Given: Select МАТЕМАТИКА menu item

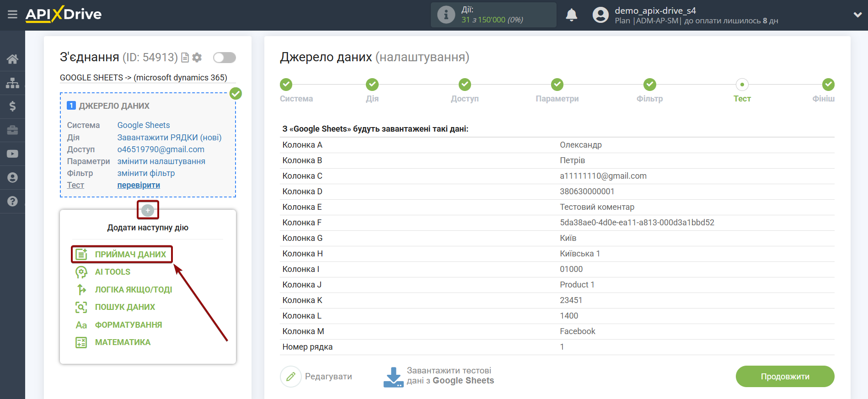Looking at the screenshot, I should (x=123, y=342).
